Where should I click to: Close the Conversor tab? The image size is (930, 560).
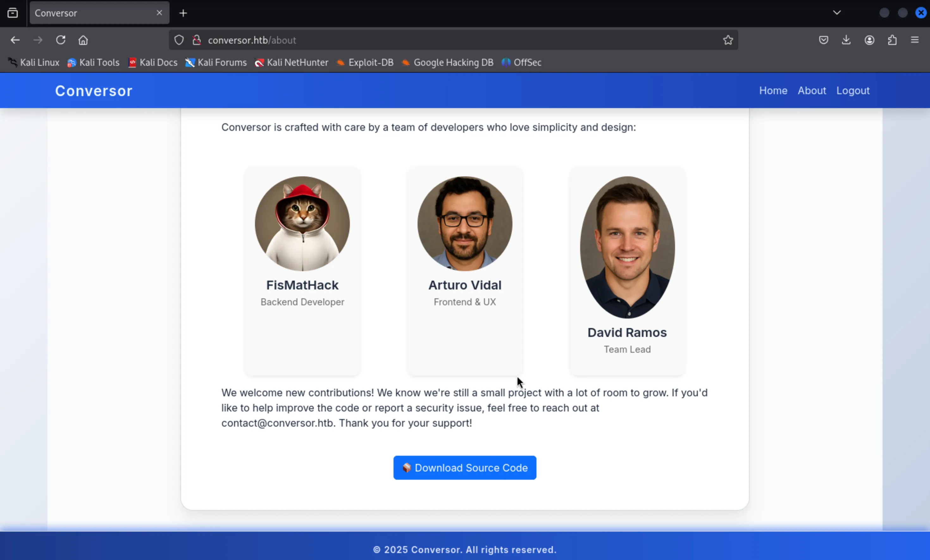pos(159,13)
